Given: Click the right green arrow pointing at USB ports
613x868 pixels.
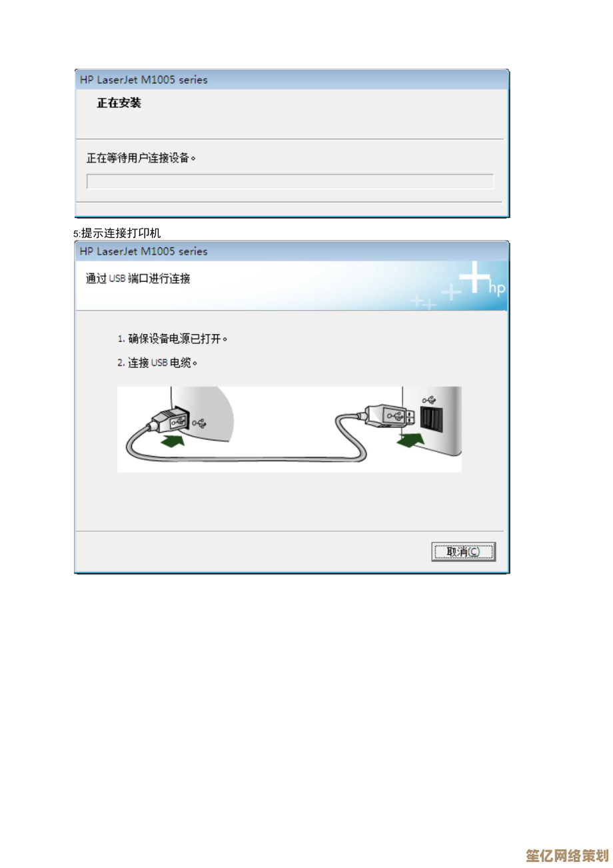Looking at the screenshot, I should click(410, 440).
